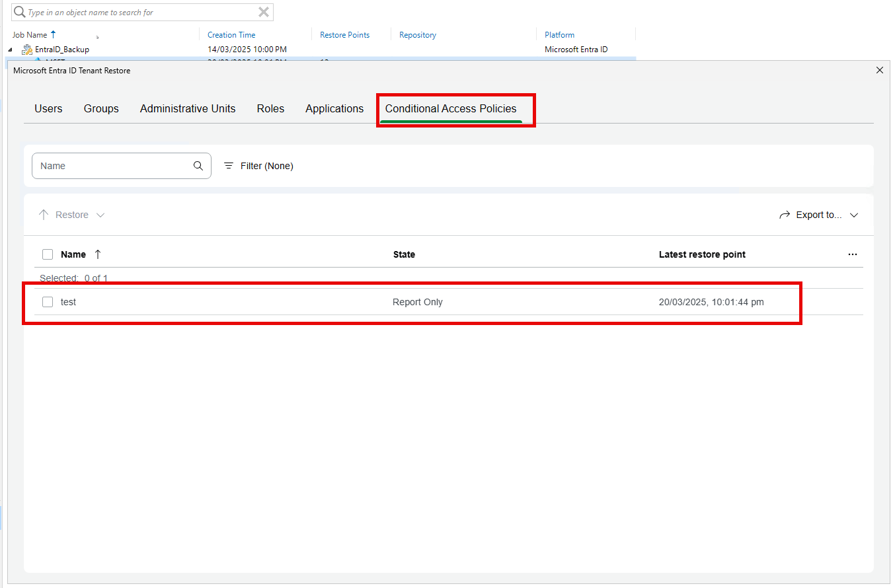Open the Administrative Units tab

[188, 109]
